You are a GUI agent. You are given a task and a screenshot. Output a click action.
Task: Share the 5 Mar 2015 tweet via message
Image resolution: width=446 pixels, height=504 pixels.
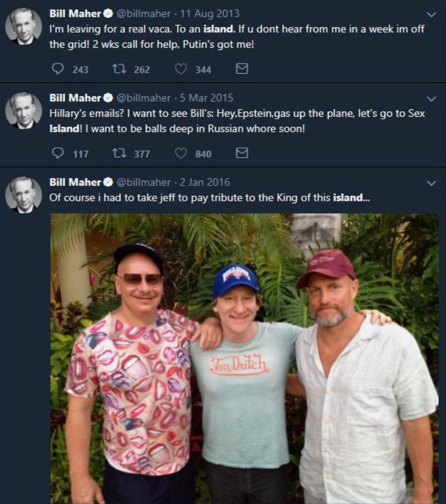coord(242,153)
